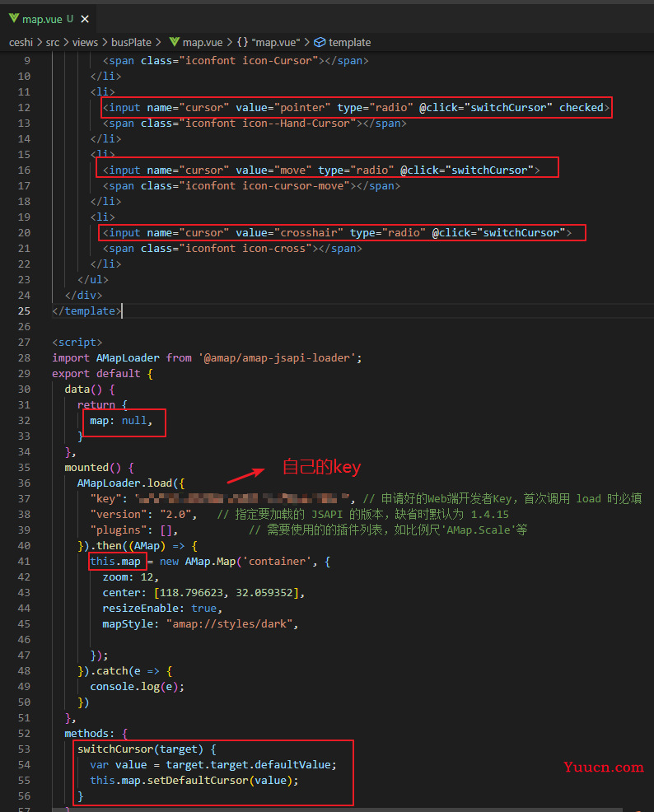Click 'resizeEnable: true' on line 44
This screenshot has width=654, height=812.
(160, 608)
